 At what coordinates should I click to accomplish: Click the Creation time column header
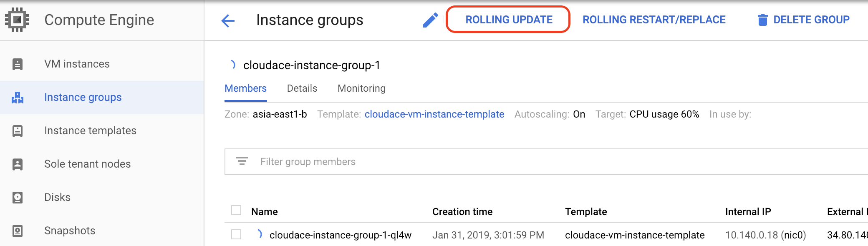(462, 212)
